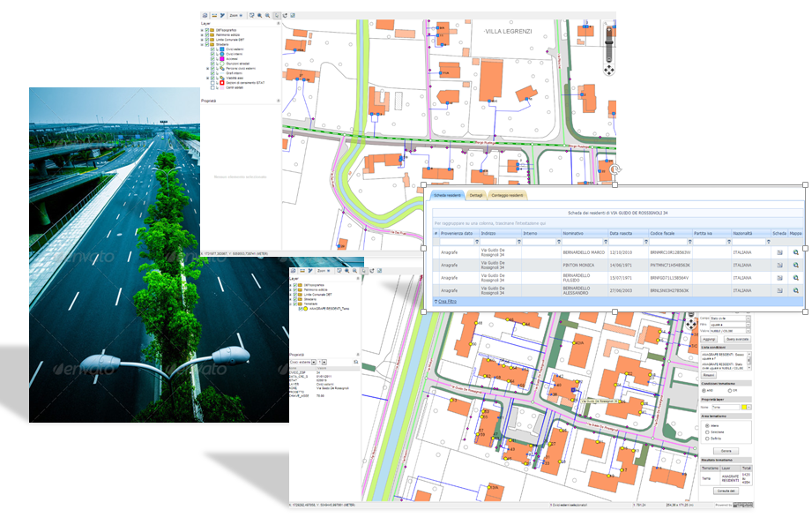Open the Zoom dropdown in the lower map toolbar
This screenshot has height=525, width=812.
324,271
